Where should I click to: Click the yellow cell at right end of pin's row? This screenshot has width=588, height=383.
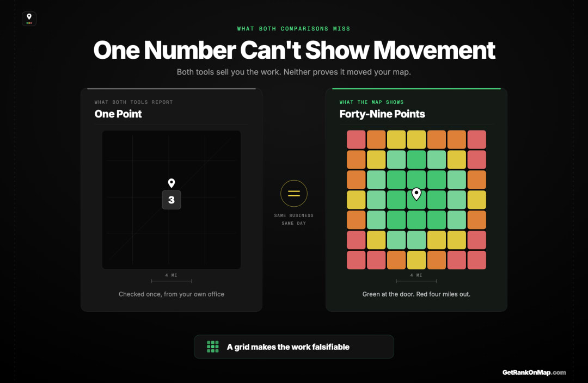(476, 200)
